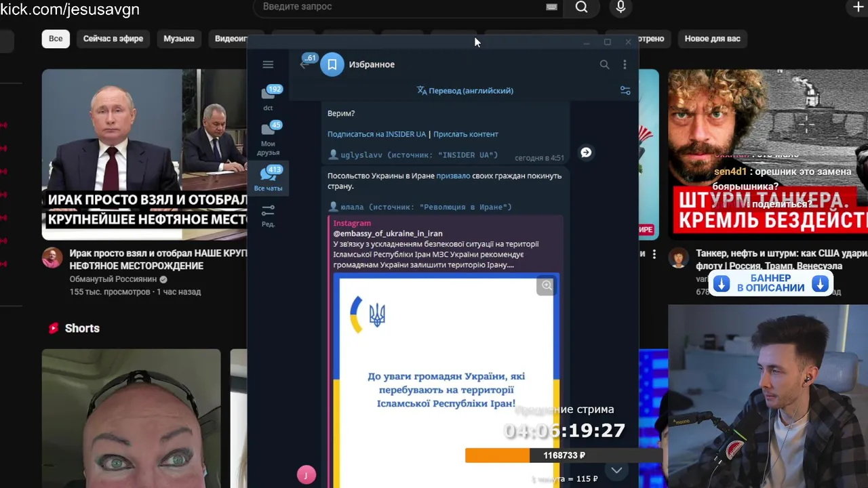Click юлала source signature line
The width and height of the screenshot is (868, 488).
(420, 207)
